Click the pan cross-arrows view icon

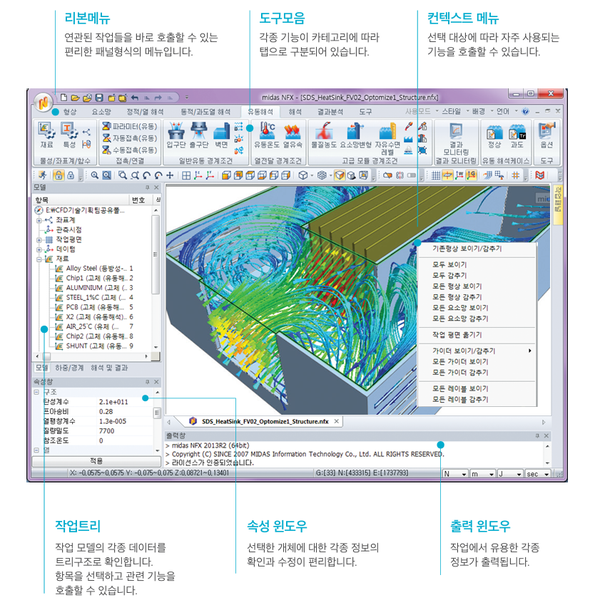(170, 176)
